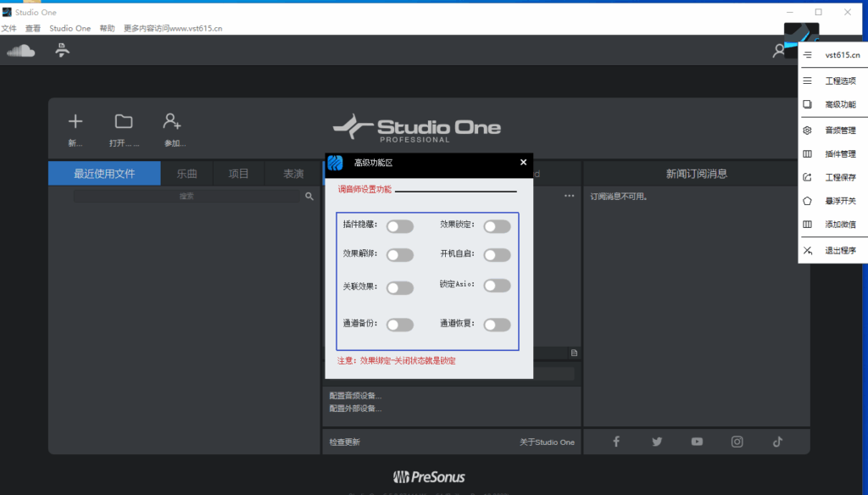Screen dimensions: 868x495
Task: Click the 参加 user-plus icon
Action: 171,121
